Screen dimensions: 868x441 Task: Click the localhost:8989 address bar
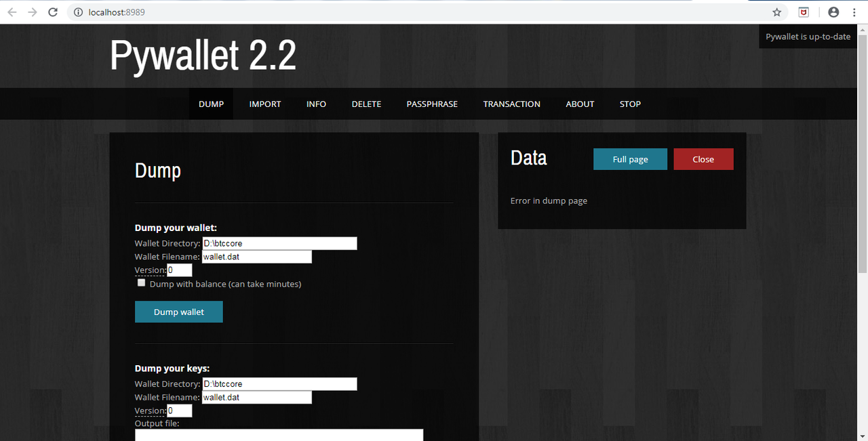[427, 12]
